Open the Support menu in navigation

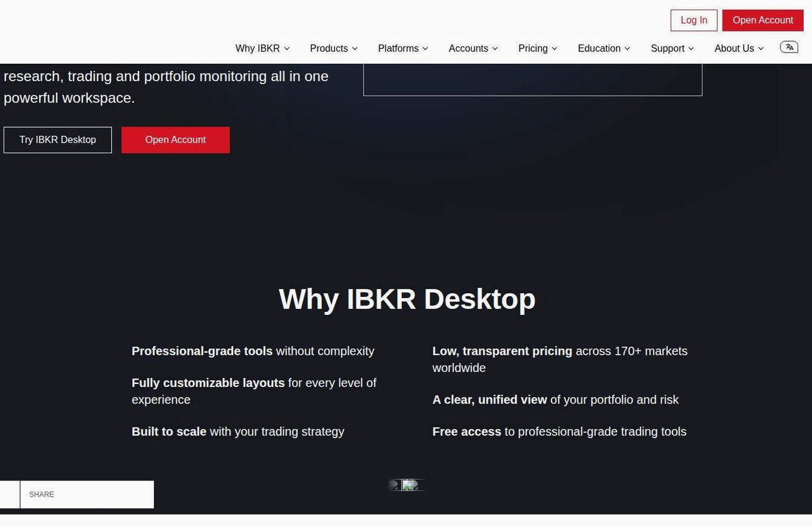(672, 48)
